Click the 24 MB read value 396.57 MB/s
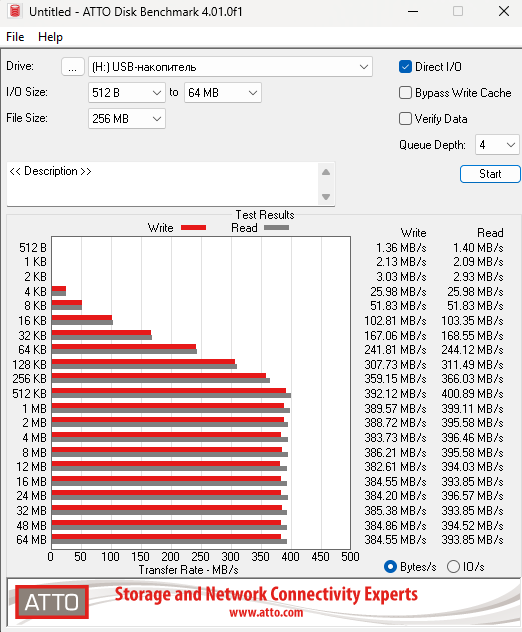 [x=472, y=496]
